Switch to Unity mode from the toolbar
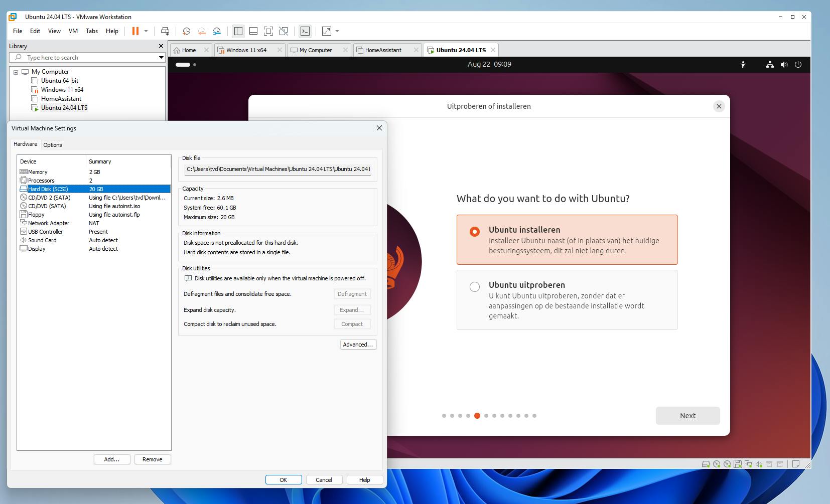 284,31
